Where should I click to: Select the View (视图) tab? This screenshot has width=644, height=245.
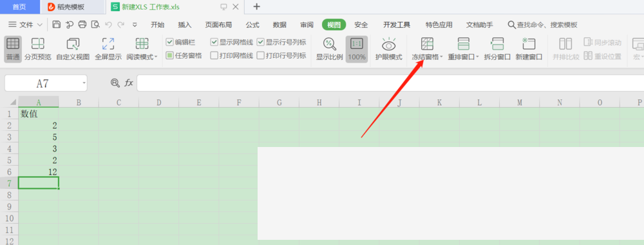(334, 24)
